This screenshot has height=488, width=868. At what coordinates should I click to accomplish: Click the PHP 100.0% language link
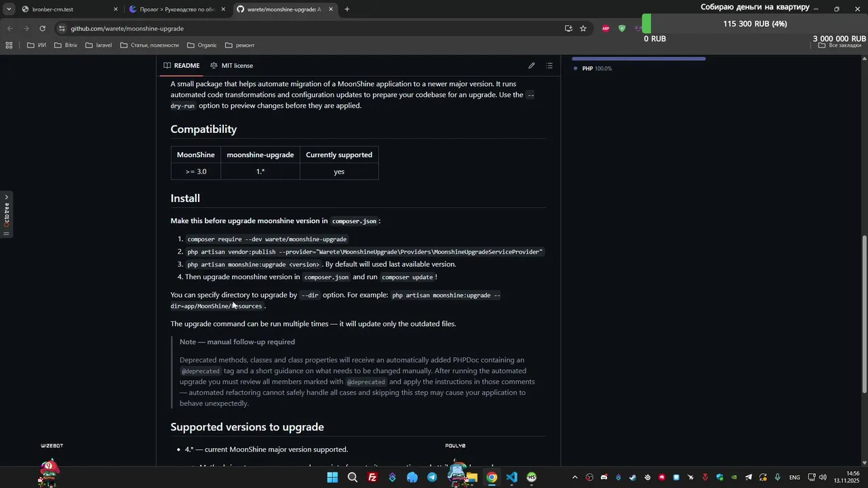(592, 68)
